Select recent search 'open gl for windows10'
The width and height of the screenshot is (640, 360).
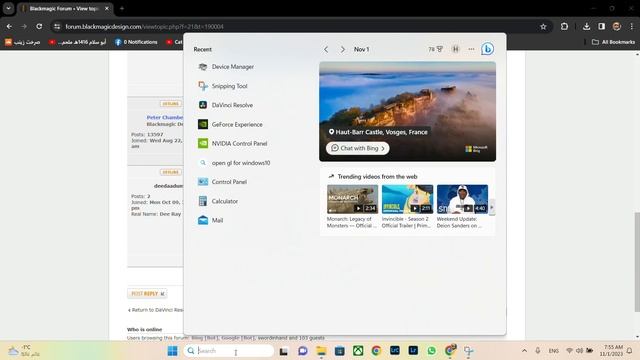pyautogui.click(x=234, y=163)
